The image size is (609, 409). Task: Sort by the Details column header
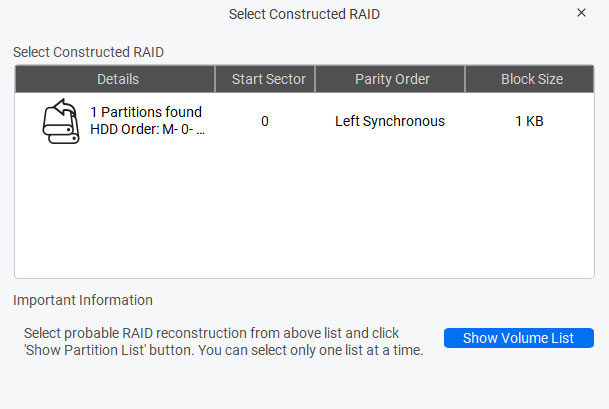click(x=118, y=79)
